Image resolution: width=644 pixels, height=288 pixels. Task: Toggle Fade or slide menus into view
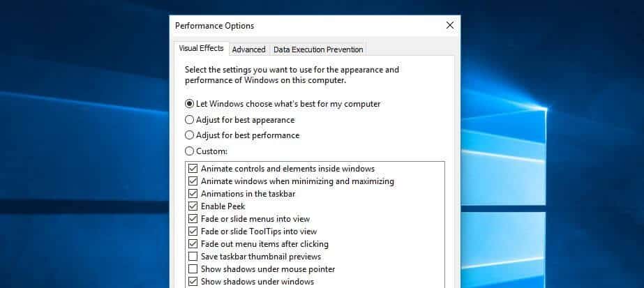click(x=193, y=219)
